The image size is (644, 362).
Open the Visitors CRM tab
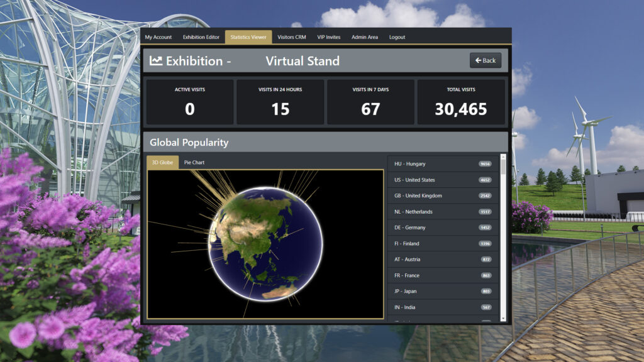pyautogui.click(x=292, y=37)
